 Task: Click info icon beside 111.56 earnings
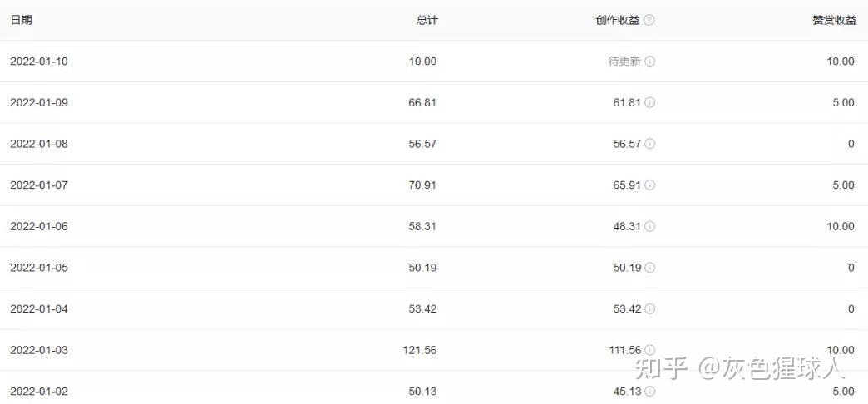click(650, 350)
